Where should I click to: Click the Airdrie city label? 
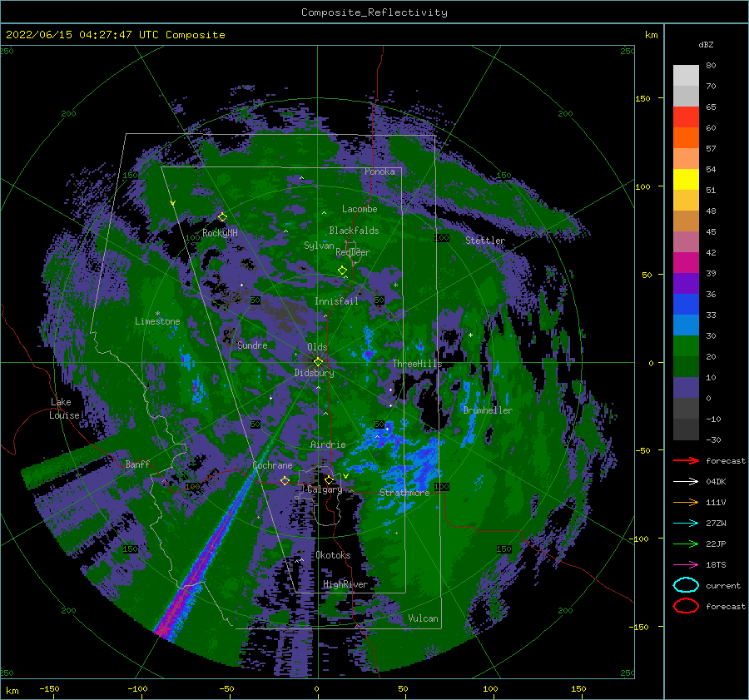(x=328, y=444)
